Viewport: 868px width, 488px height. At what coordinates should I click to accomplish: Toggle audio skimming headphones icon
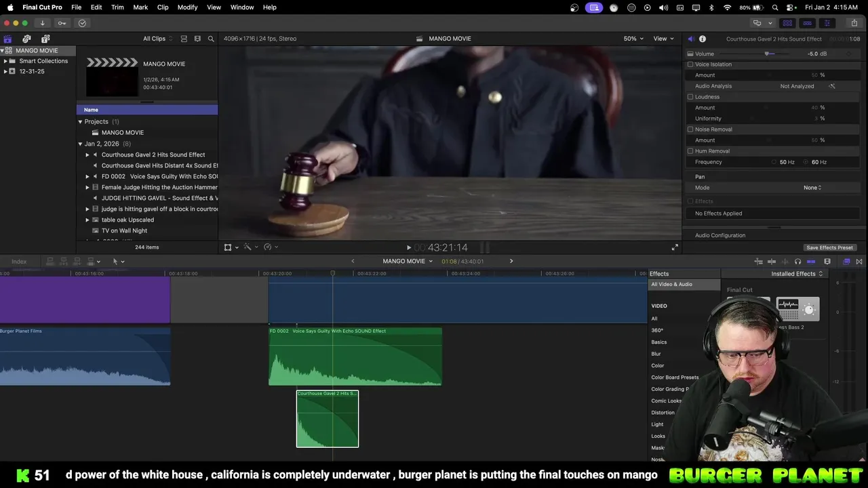tap(797, 262)
